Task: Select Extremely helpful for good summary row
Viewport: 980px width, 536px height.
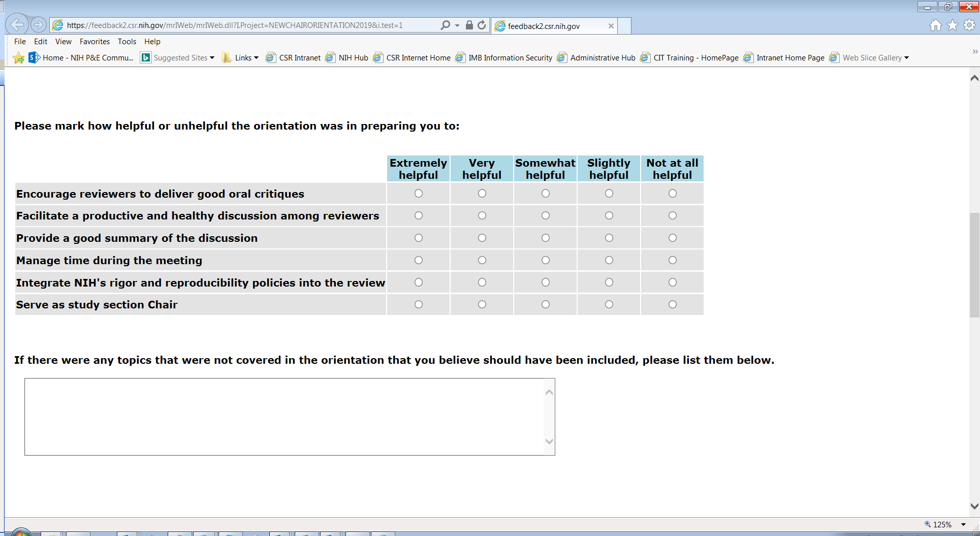Action: tap(419, 238)
